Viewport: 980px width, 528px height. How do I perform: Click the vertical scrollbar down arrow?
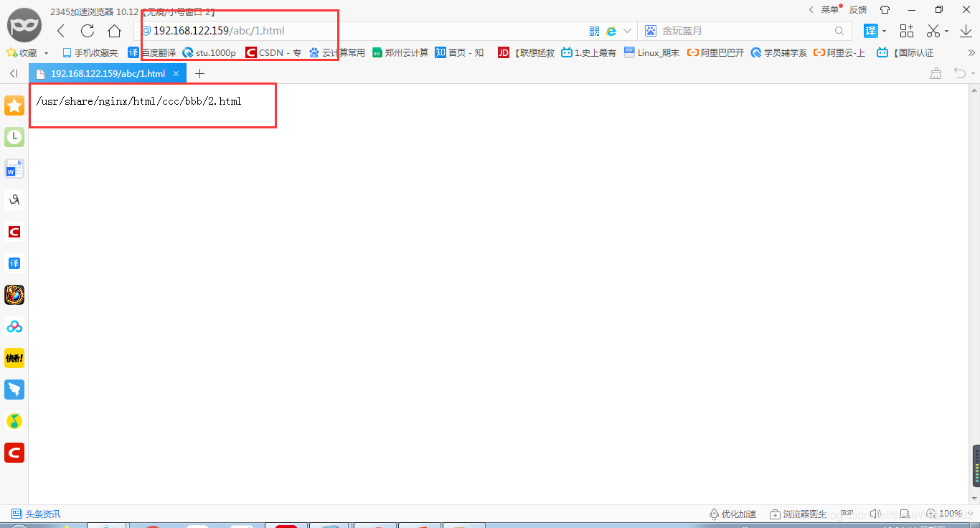coord(976,499)
